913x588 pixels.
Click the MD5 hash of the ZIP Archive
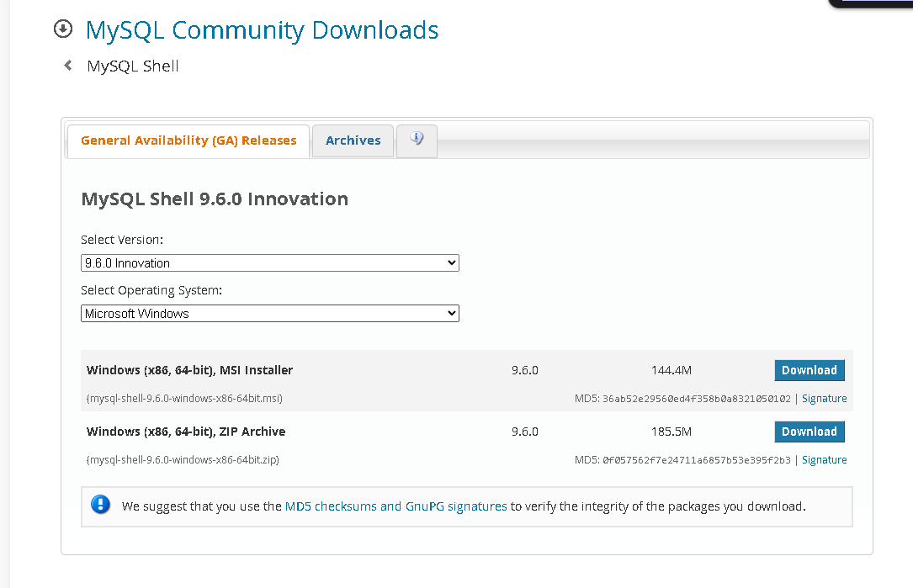coord(697,460)
